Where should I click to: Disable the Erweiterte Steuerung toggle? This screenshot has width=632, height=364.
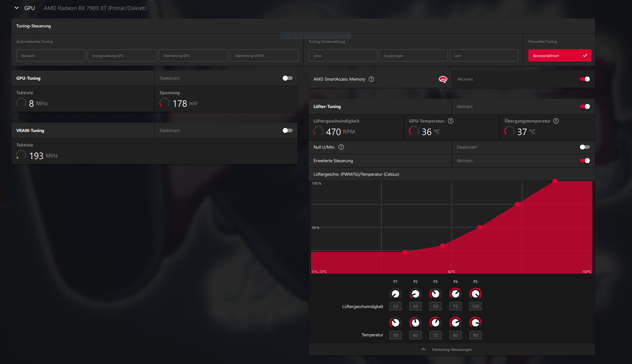585,161
